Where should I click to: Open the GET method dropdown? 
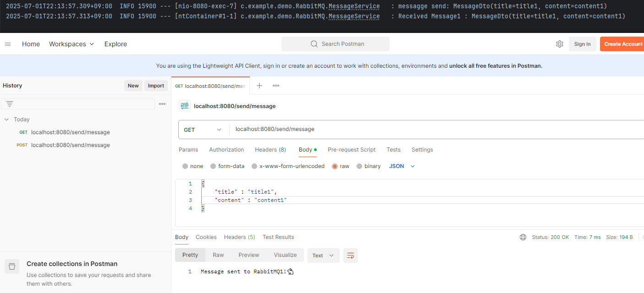(x=203, y=130)
